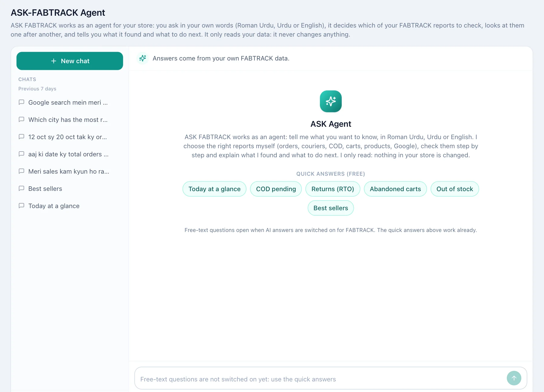Start a New chat

pos(70,61)
